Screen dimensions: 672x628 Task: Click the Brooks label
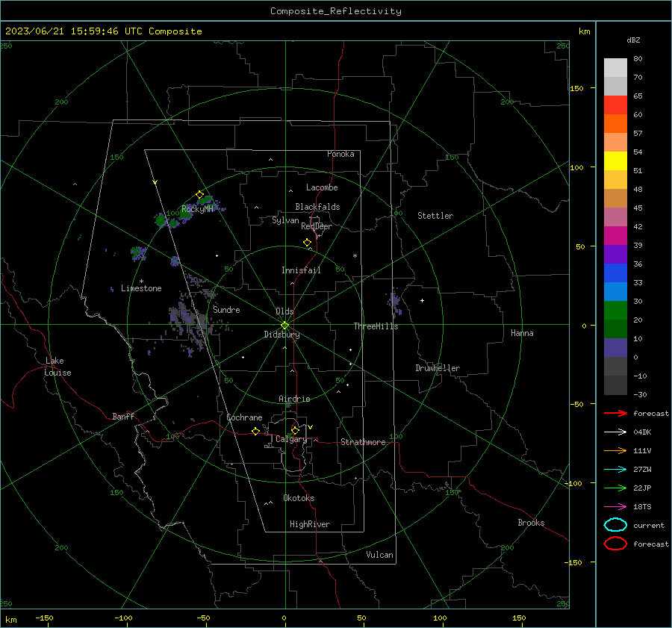531,523
